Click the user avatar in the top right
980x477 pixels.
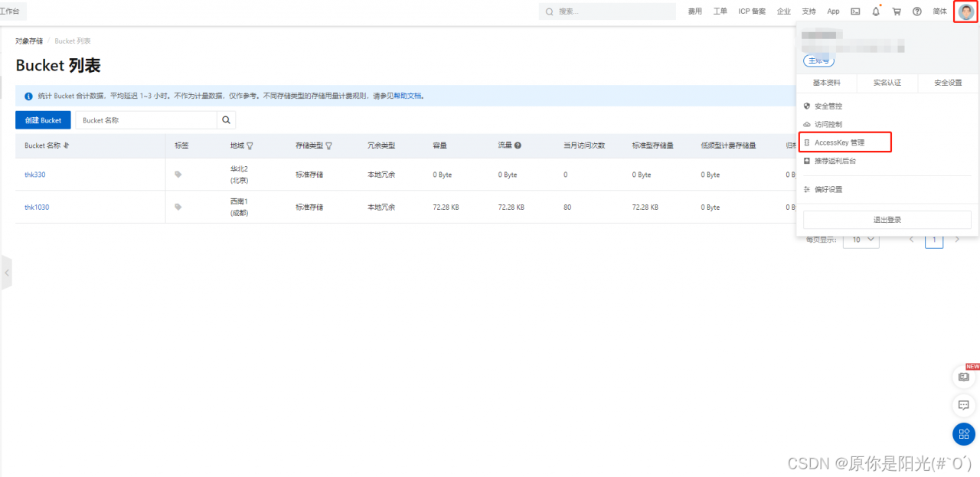[x=965, y=11]
